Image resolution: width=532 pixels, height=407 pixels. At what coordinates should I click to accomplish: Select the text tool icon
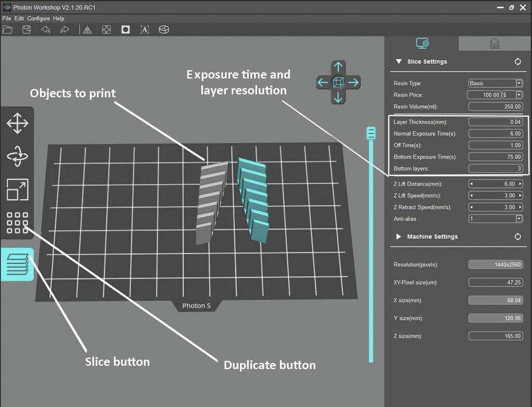pyautogui.click(x=144, y=30)
